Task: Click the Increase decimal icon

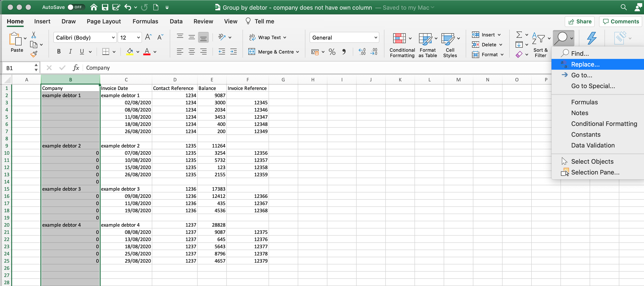Action: pyautogui.click(x=362, y=52)
